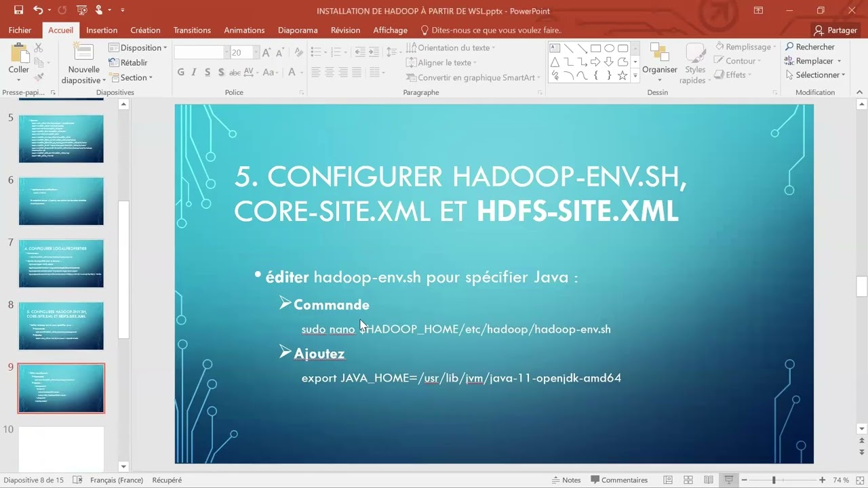
Task: Open the Section dropdown
Action: pyautogui.click(x=132, y=77)
